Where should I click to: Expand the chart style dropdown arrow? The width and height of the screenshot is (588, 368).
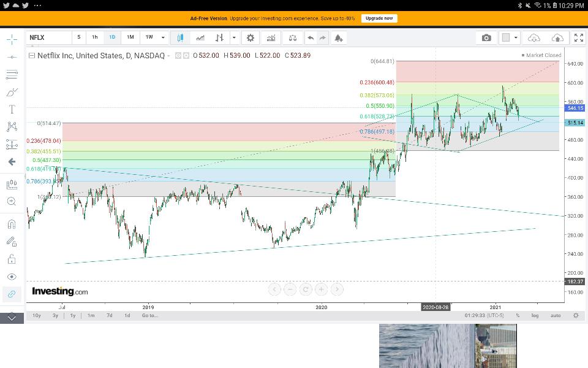[234, 37]
